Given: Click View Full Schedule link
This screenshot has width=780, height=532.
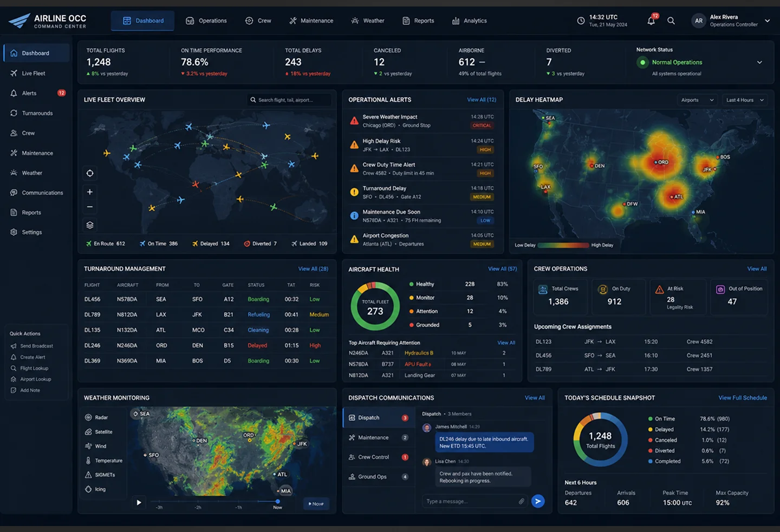Looking at the screenshot, I should point(743,398).
